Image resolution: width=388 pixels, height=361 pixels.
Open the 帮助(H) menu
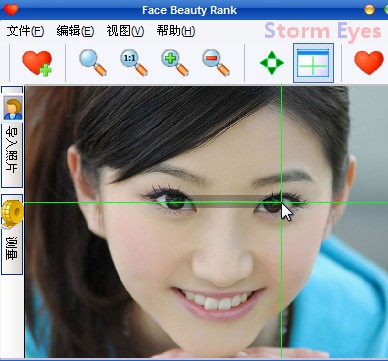tap(176, 31)
